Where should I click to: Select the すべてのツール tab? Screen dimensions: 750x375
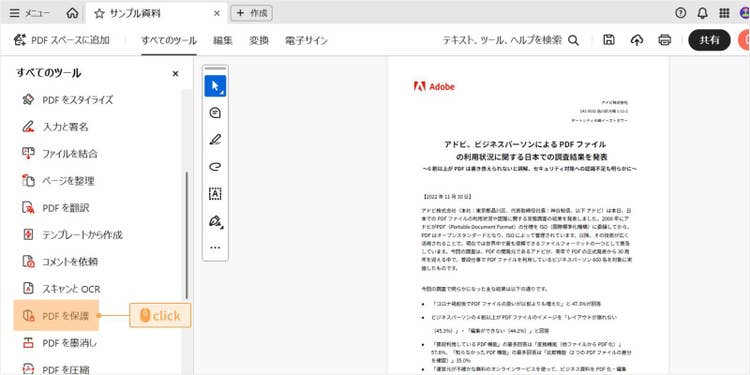click(169, 40)
